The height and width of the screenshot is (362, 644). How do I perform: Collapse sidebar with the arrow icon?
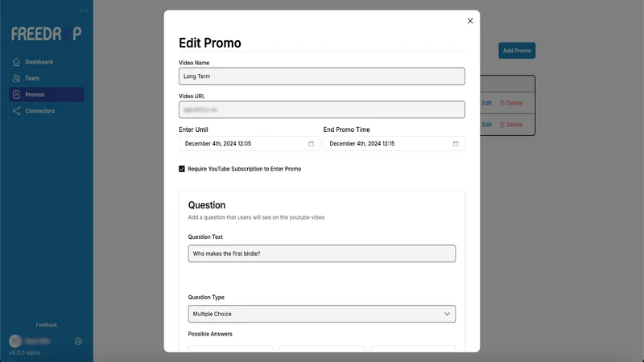[84, 10]
